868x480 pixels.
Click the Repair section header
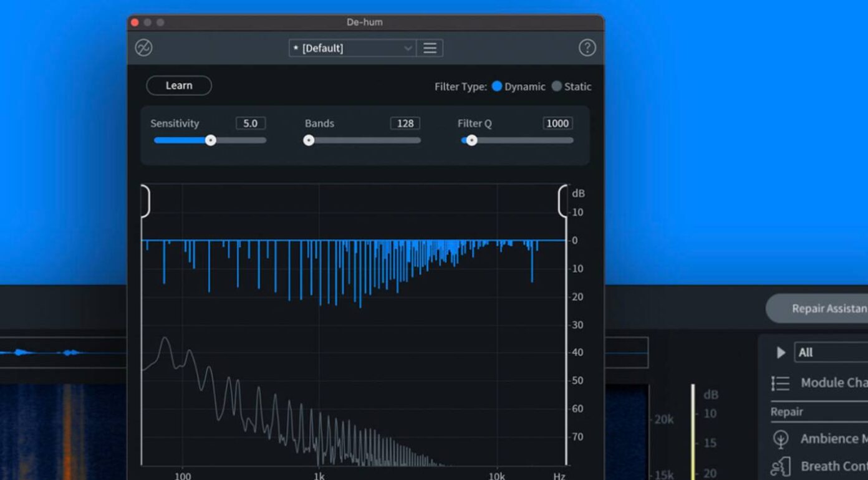tap(787, 411)
